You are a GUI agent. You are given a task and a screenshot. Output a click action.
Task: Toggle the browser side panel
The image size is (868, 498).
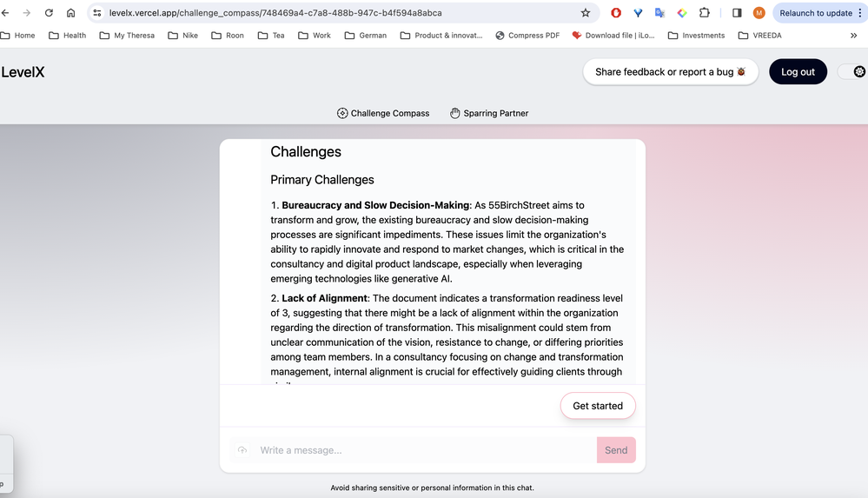coord(737,13)
